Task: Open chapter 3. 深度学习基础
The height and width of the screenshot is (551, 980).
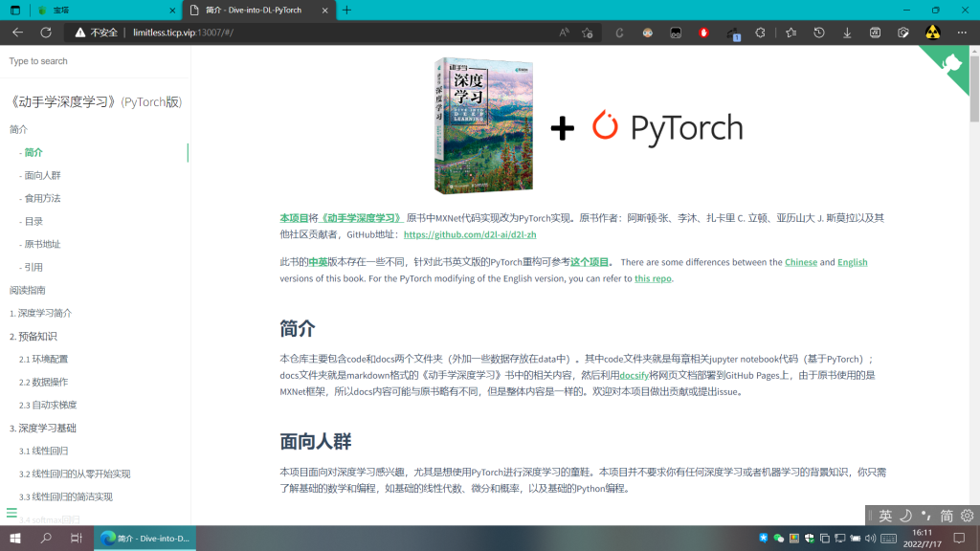Action: [42, 428]
